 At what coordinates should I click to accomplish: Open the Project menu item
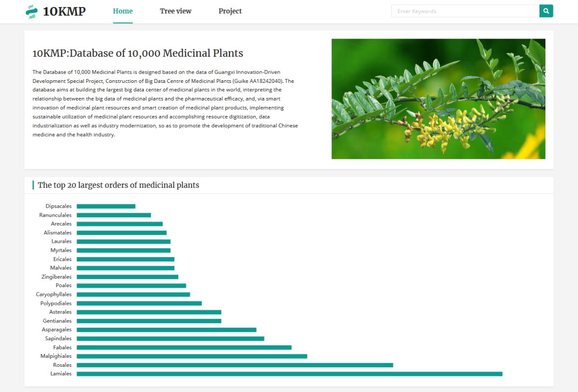point(230,11)
